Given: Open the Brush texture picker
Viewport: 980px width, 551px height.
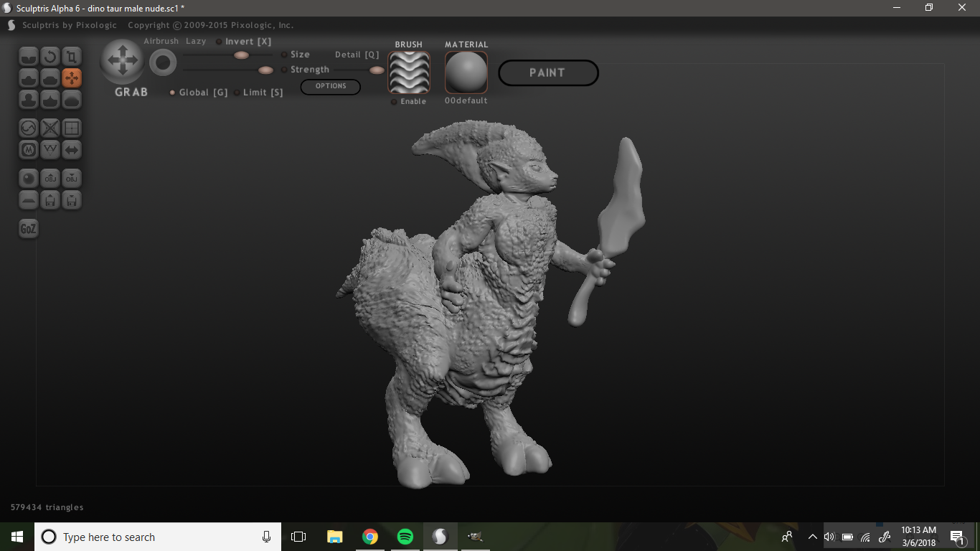Looking at the screenshot, I should [x=409, y=72].
